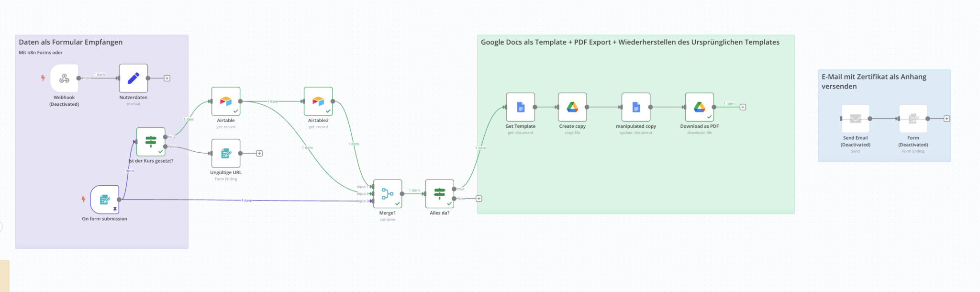
Task: Select the deactivated Send Email node
Action: click(855, 119)
